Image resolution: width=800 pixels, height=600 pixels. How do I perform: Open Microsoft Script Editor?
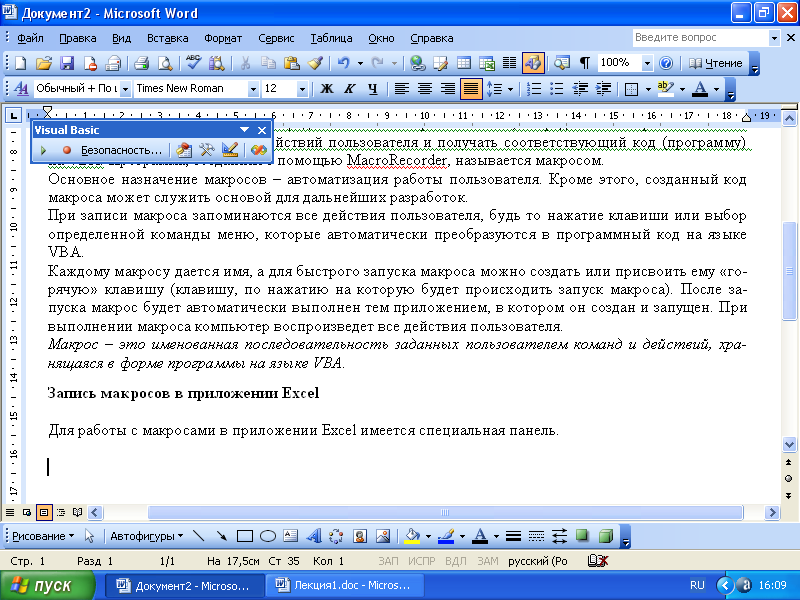[x=259, y=150]
